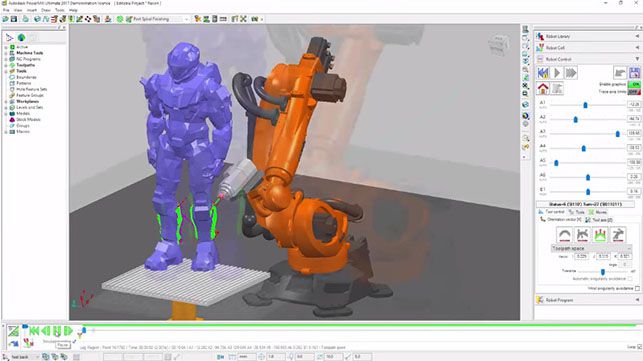The image size is (643, 361).
Task: Select the fourth tool control icon
Action: [x=618, y=235]
